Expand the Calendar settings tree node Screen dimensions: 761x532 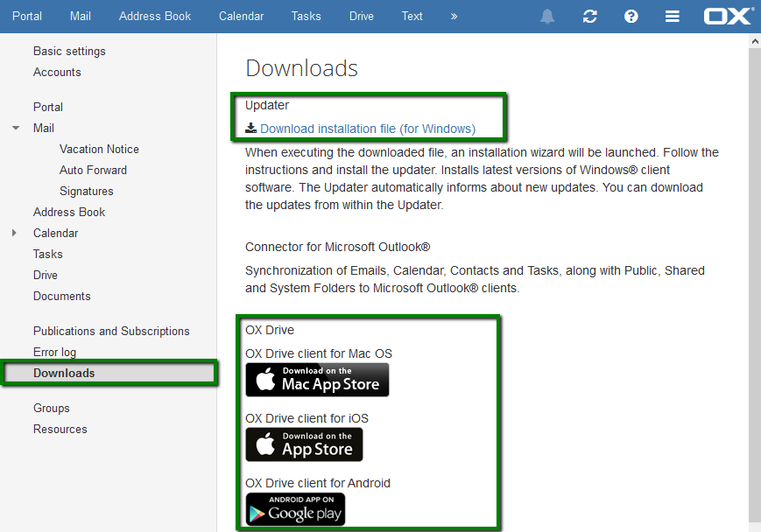click(14, 233)
